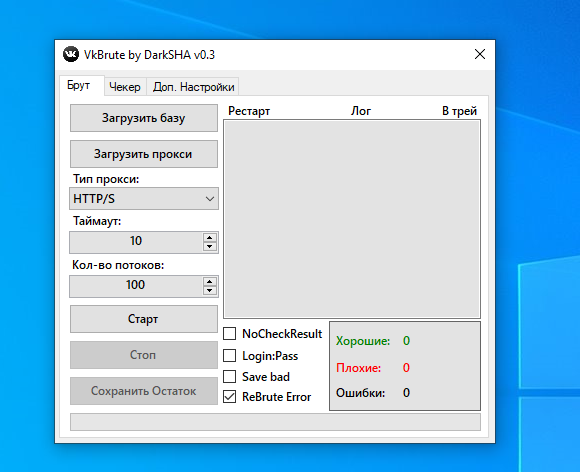Decrease Кол-во потоков with down arrow
This screenshot has height=472, width=580.
point(210,290)
